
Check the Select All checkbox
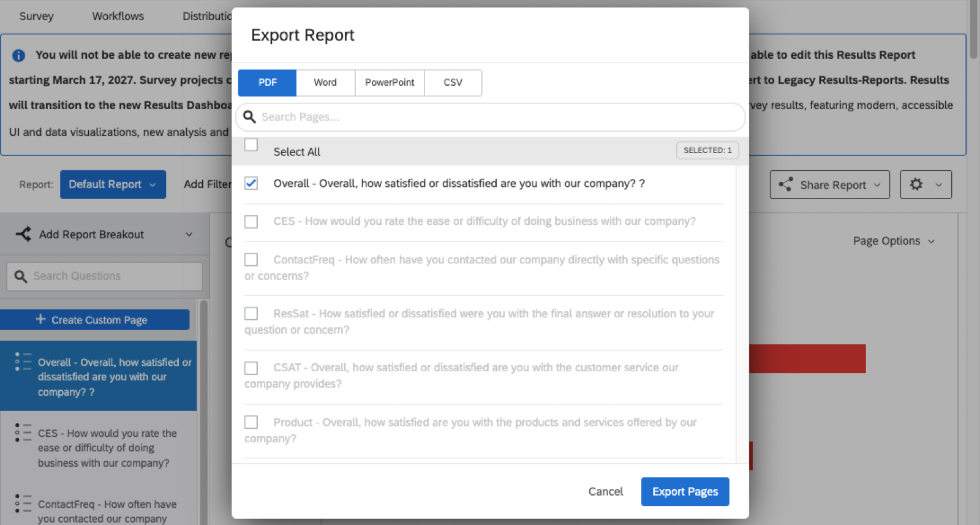click(251, 145)
